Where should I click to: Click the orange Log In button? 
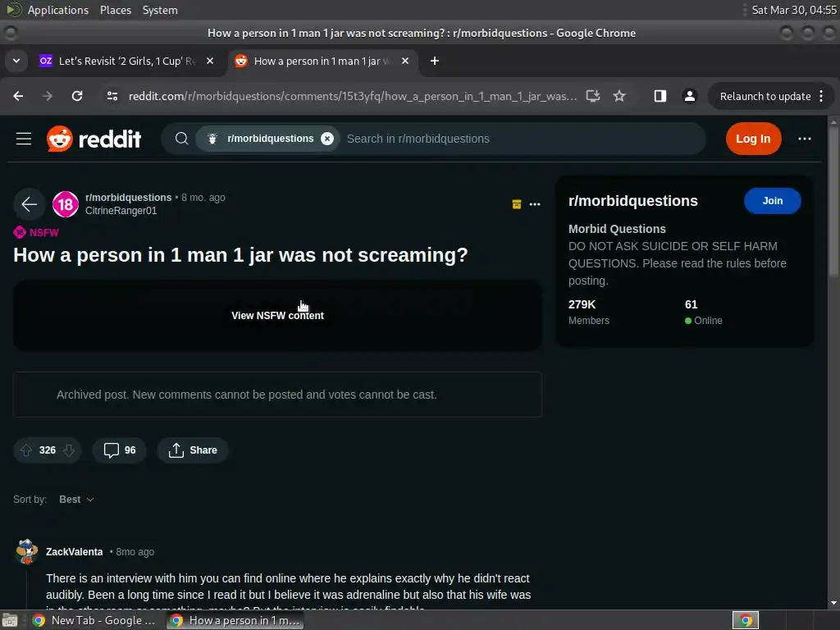753,139
